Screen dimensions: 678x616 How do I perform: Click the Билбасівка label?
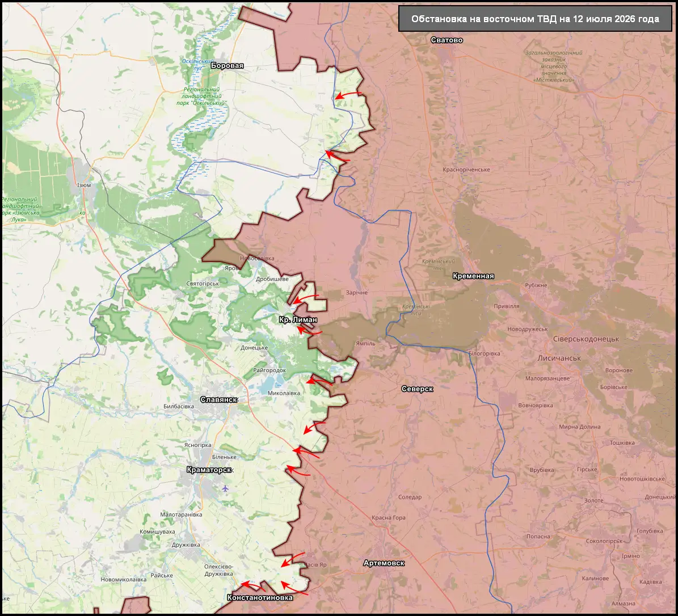coord(179,407)
